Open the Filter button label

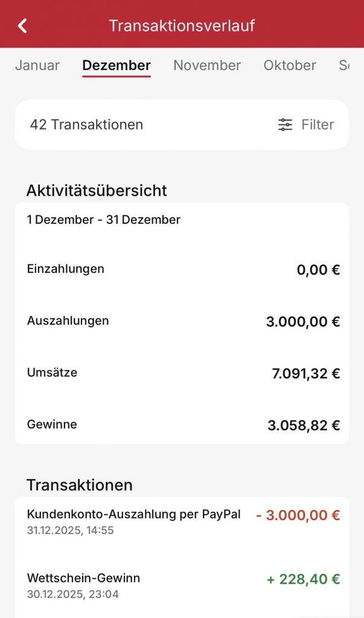(x=318, y=125)
